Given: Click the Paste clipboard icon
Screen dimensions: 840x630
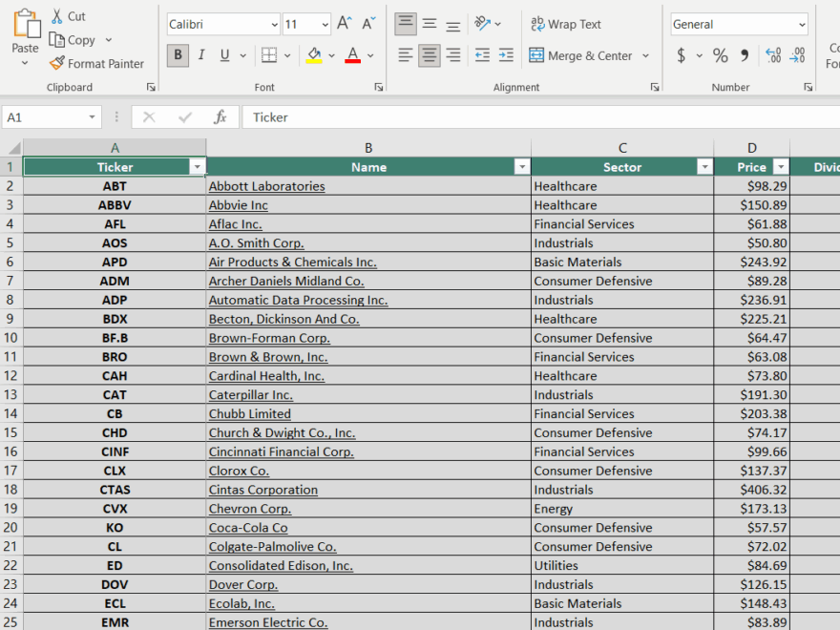Looking at the screenshot, I should coord(26,24).
